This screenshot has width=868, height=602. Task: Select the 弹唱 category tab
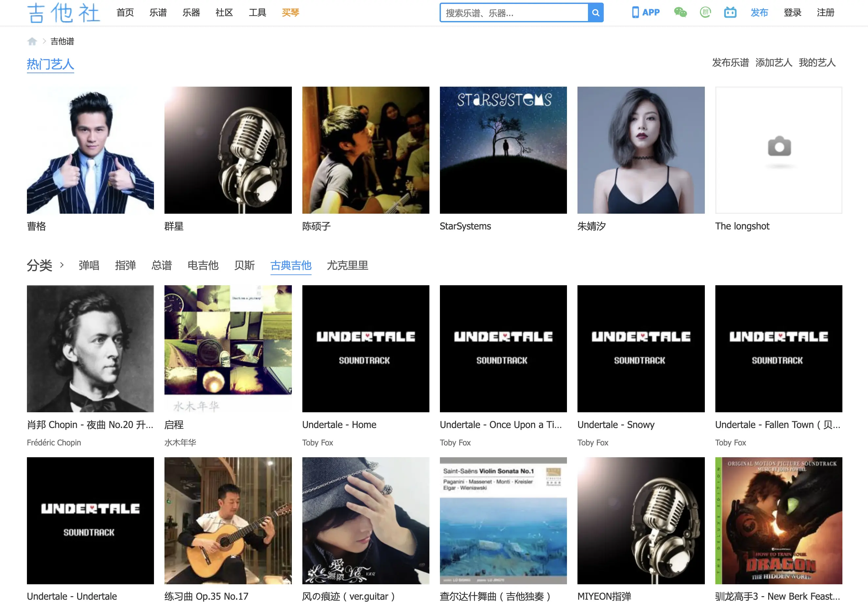pos(89,265)
